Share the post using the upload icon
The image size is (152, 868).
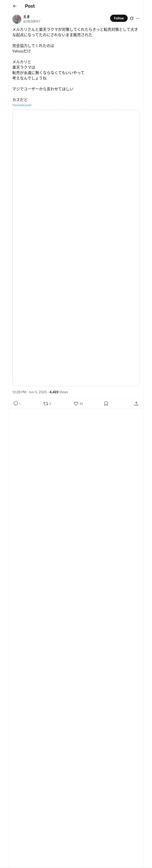136,403
